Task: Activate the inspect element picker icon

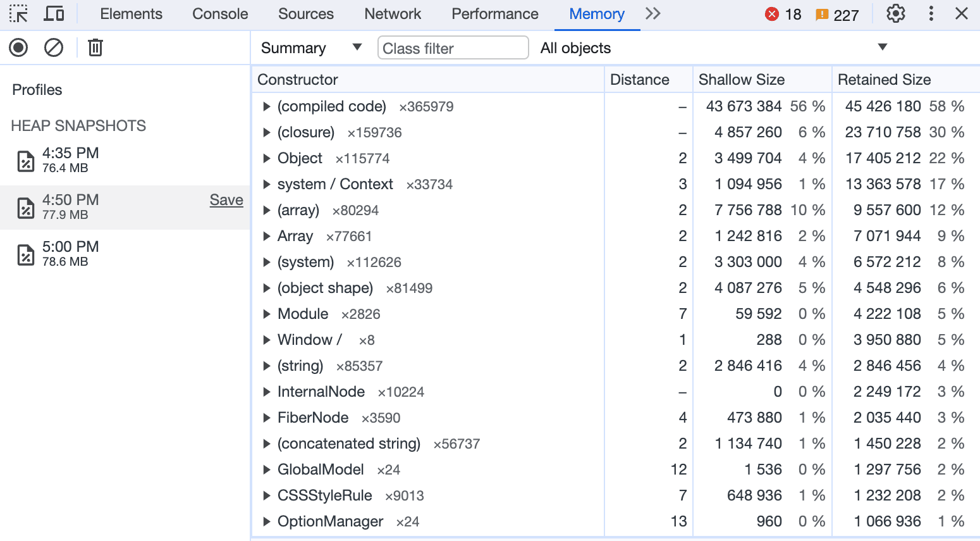Action: coord(19,14)
